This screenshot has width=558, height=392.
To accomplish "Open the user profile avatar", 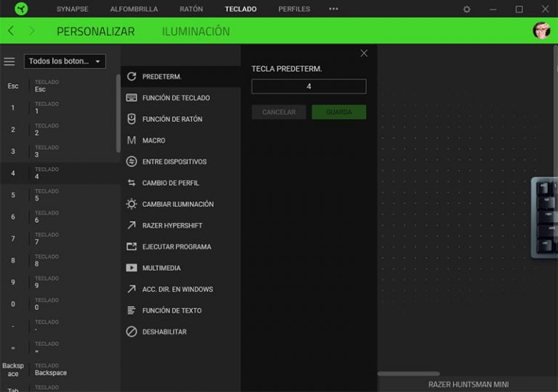I will [x=541, y=30].
